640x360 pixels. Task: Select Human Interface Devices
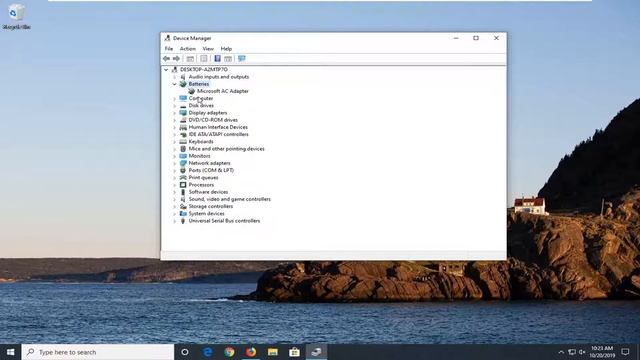(218, 127)
